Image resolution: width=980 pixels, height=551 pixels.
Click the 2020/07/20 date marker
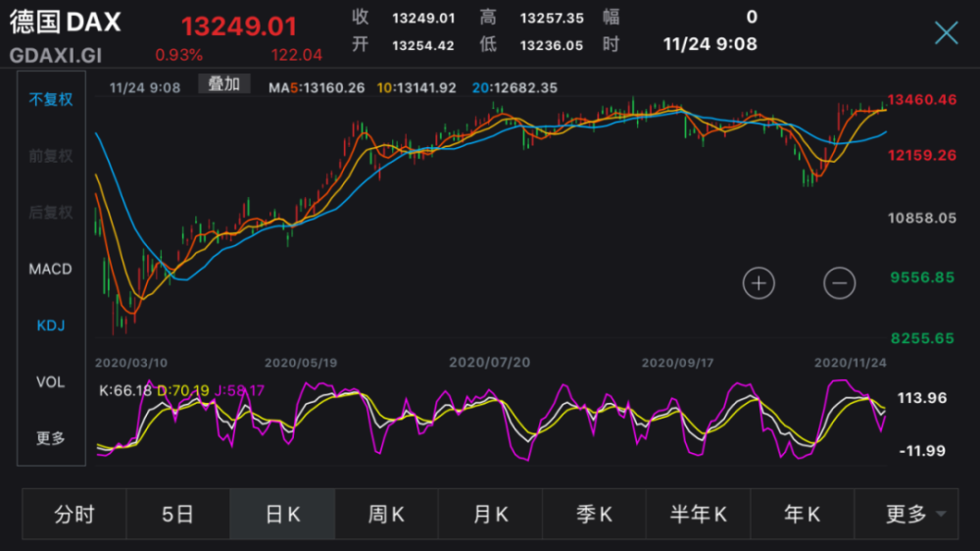(489, 362)
